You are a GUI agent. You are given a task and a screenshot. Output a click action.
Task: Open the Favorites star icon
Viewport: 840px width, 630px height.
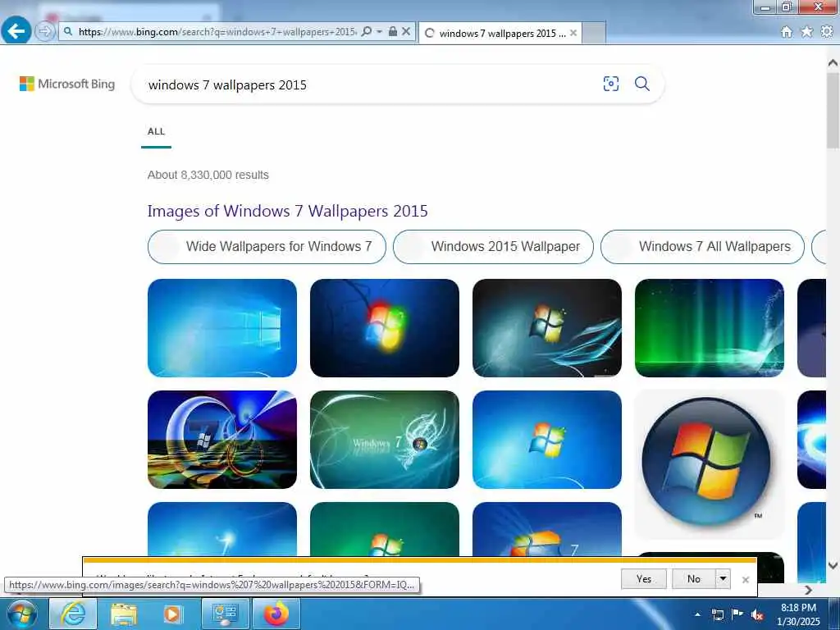(x=806, y=32)
